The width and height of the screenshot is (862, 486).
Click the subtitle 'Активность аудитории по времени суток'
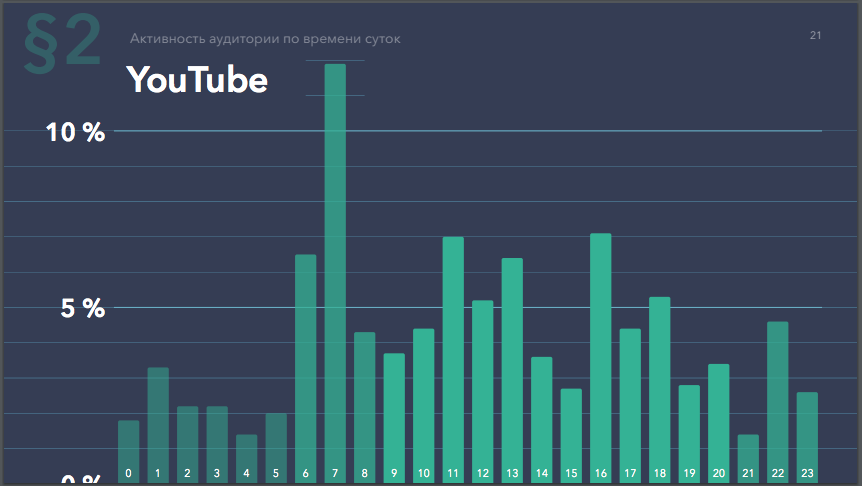point(265,39)
